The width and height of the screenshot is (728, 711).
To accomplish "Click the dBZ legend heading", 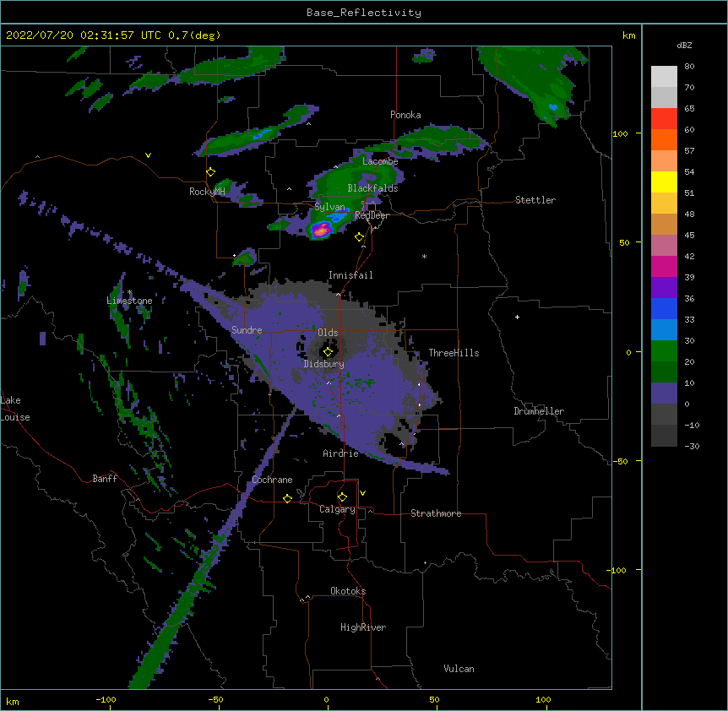I will [x=684, y=45].
